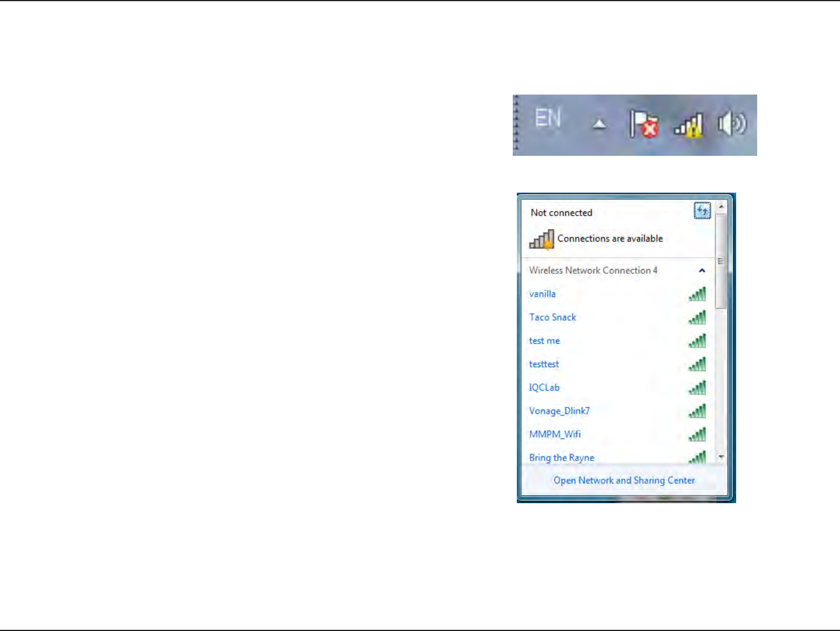Click signal bars icon for testtest
The image size is (840, 631).
click(x=697, y=364)
